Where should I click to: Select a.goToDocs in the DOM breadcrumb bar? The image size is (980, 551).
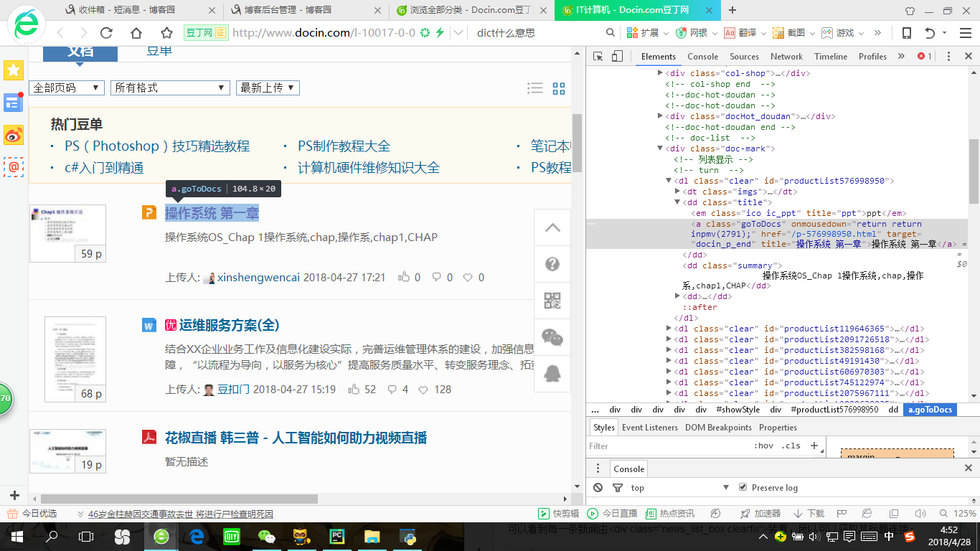pos(930,410)
